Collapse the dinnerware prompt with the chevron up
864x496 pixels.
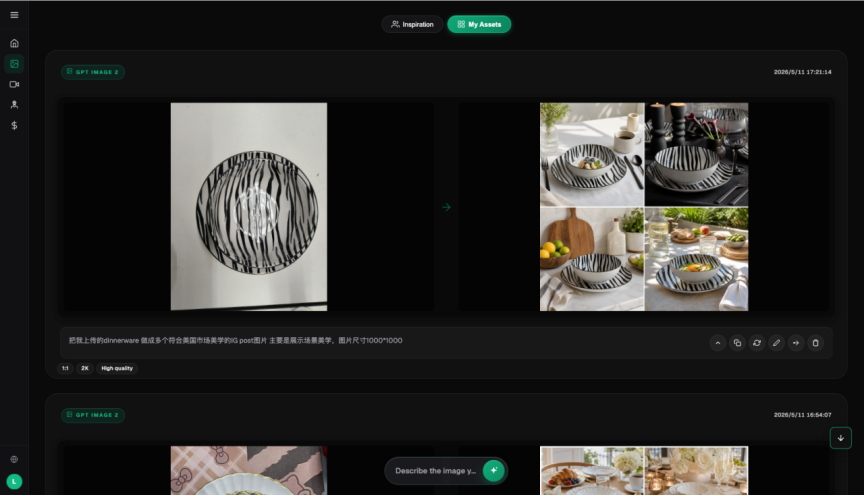(x=717, y=343)
